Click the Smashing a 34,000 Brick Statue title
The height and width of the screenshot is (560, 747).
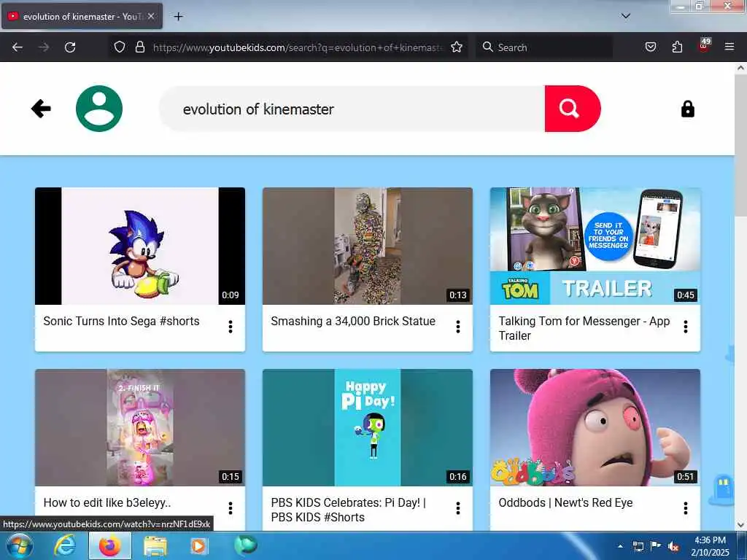pos(353,322)
